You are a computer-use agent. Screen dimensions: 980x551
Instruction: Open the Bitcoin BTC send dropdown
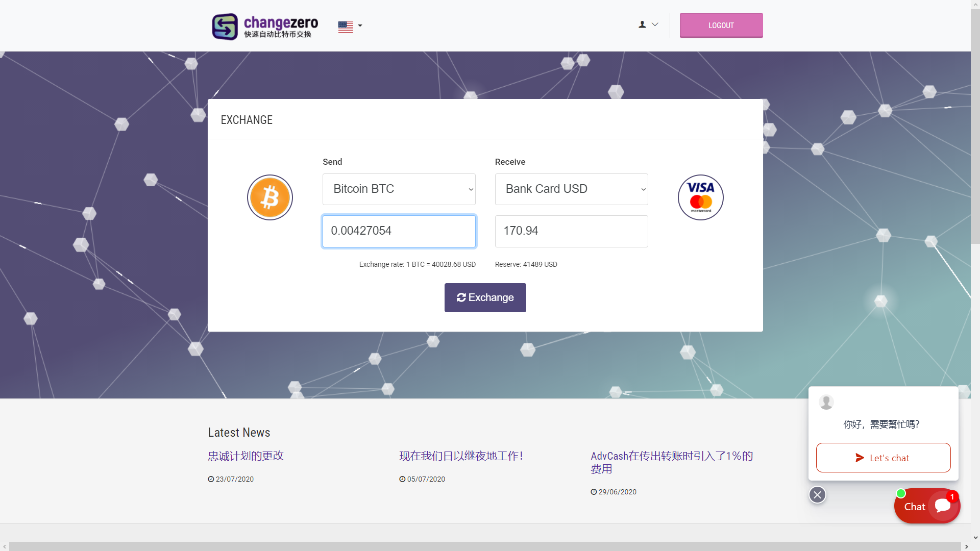399,189
